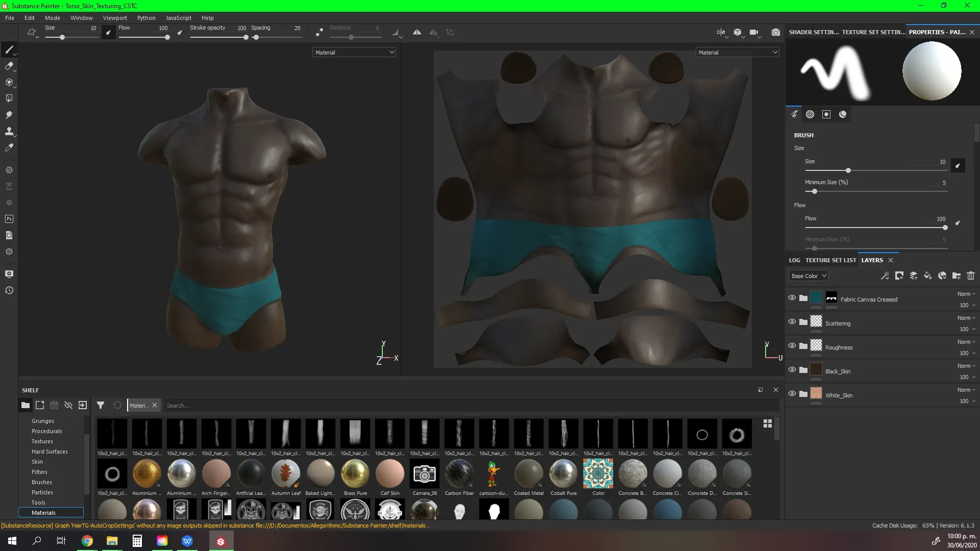This screenshot has height=551, width=980.
Task: Toggle the symmetry icon in top toolbar
Action: click(417, 32)
